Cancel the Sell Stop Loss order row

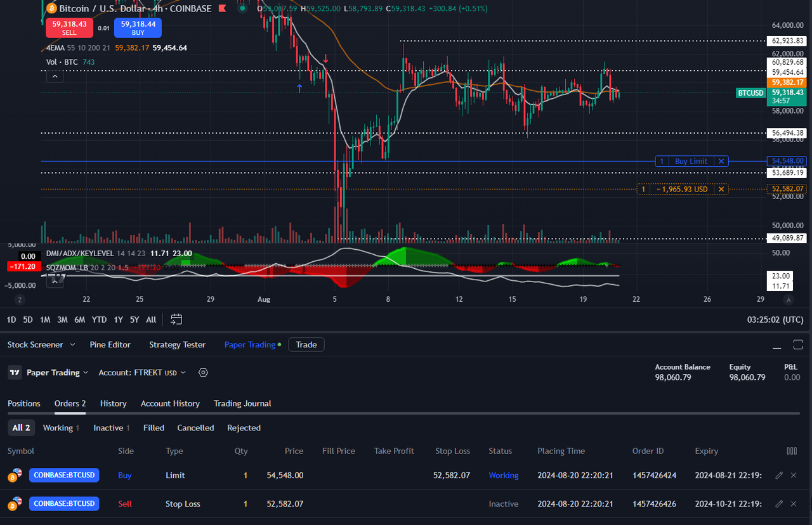[794, 504]
